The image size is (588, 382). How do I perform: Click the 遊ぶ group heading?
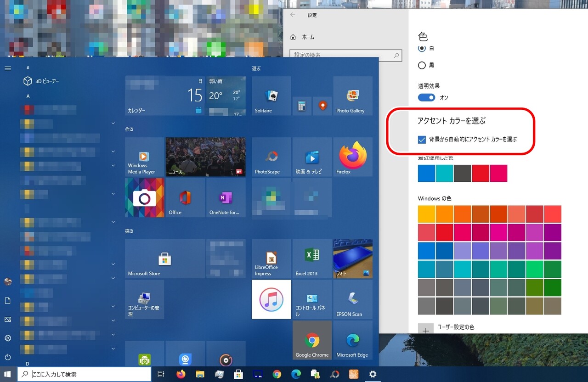(256, 68)
